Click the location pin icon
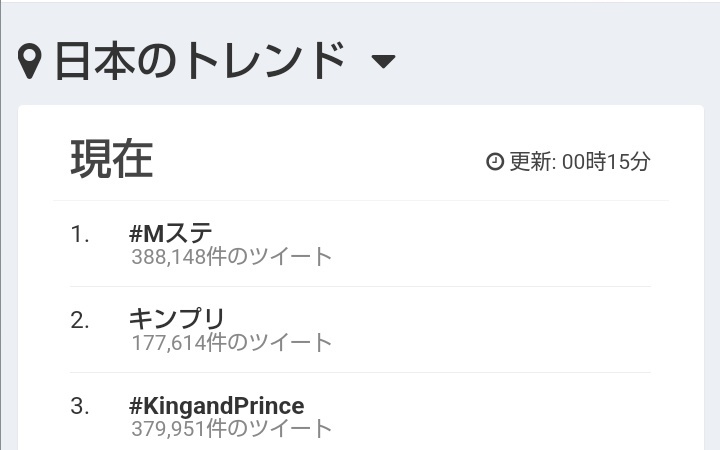Screen dimensions: 720x450 tap(31, 62)
